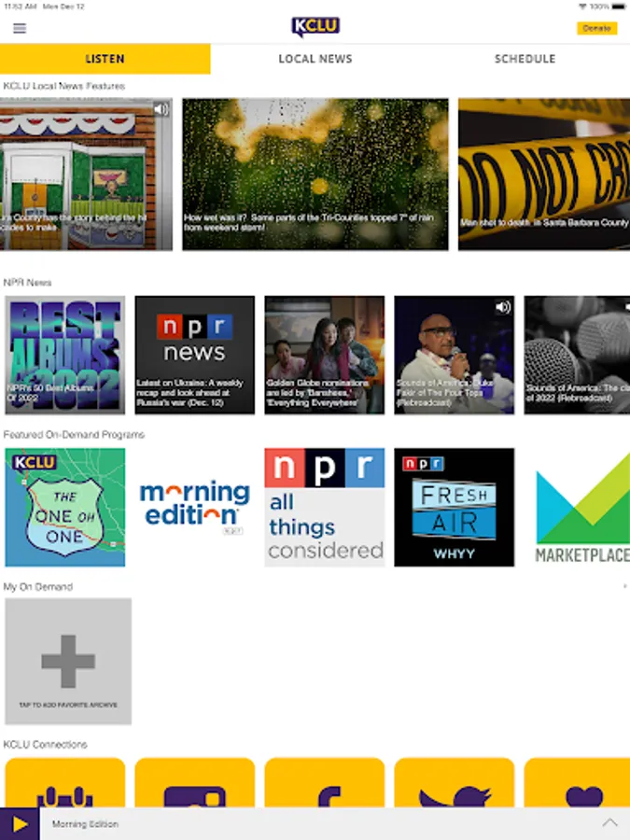Image resolution: width=630 pixels, height=840 pixels.
Task: Open the 'How wet was it?' rain story
Action: [x=315, y=175]
